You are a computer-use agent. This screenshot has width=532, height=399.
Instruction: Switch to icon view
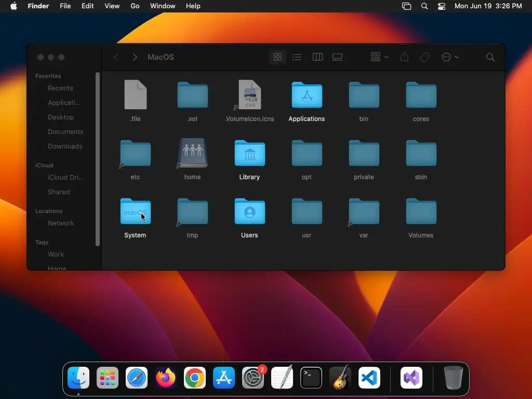coord(277,57)
